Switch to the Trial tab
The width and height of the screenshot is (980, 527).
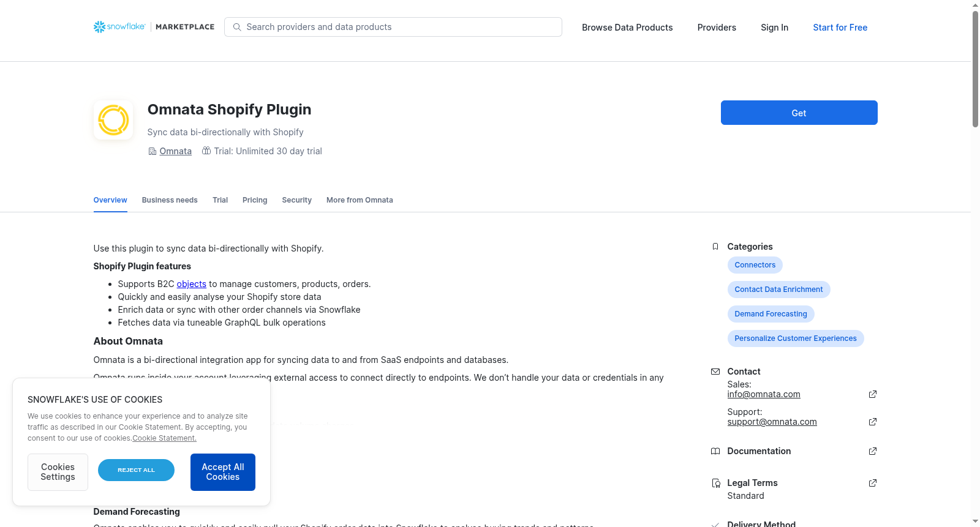[x=220, y=200]
